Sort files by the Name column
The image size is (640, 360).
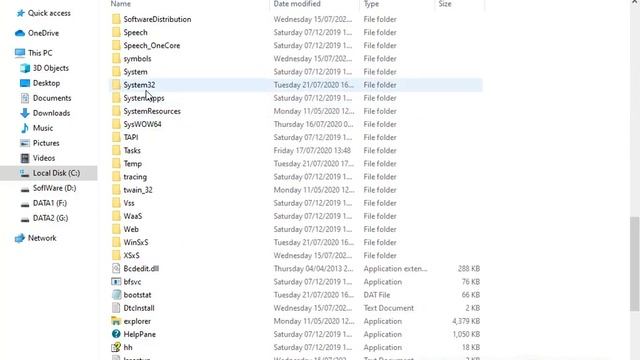click(121, 4)
